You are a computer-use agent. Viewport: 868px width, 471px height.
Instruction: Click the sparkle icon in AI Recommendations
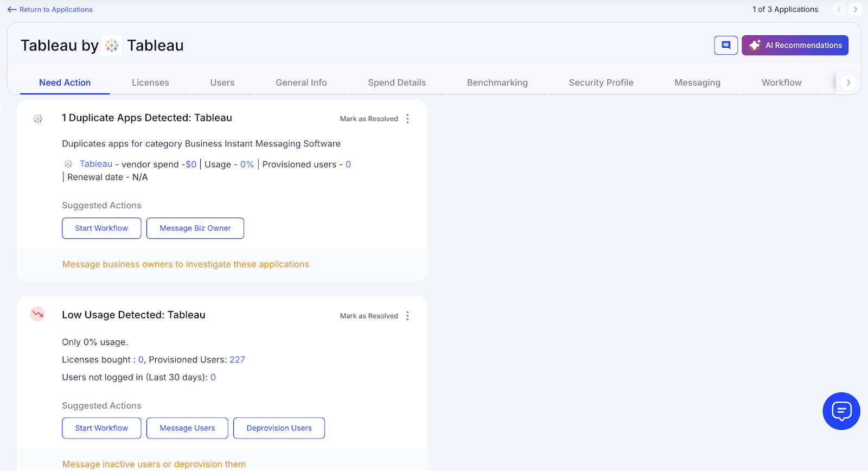point(755,46)
